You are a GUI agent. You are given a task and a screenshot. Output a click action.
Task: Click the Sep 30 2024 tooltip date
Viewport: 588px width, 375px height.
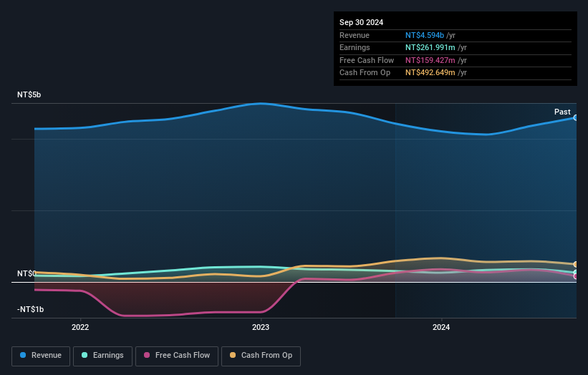point(361,22)
